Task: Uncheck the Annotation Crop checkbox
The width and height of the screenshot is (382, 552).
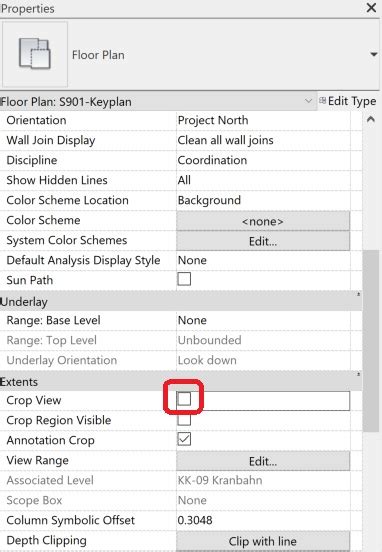Action: point(184,439)
